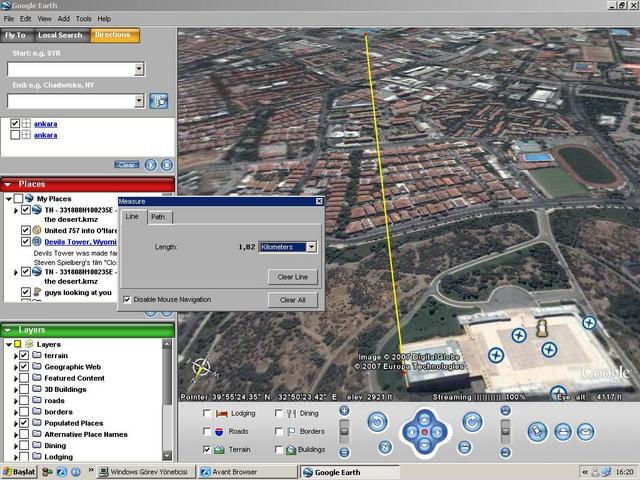This screenshot has height=480, width=640.
Task: Click the Başlat start button
Action: [x=19, y=472]
